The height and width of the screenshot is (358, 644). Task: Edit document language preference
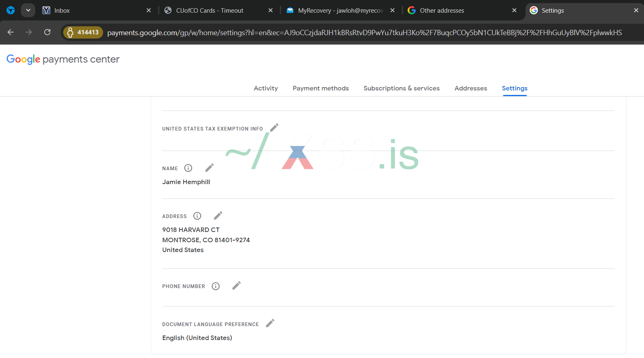coord(270,324)
